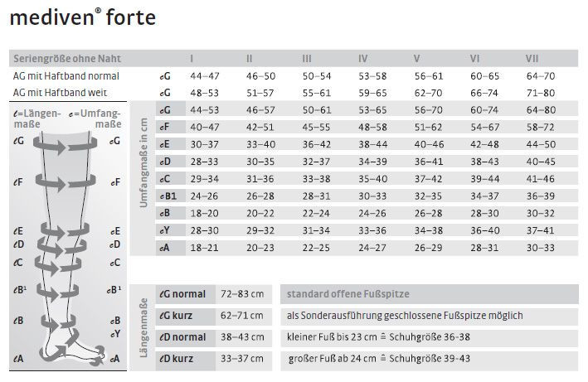Click length value "33–37 cm"

tap(242, 359)
